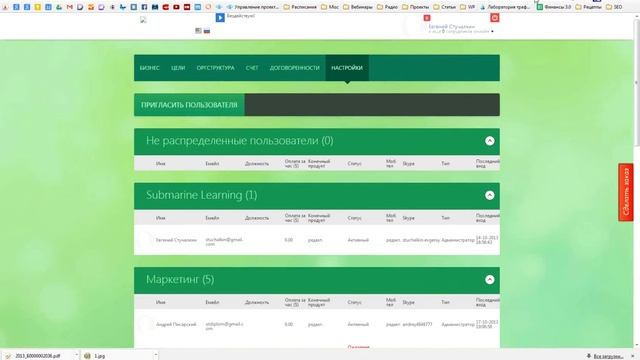Open the Gmail bookmark icon

[70, 7]
